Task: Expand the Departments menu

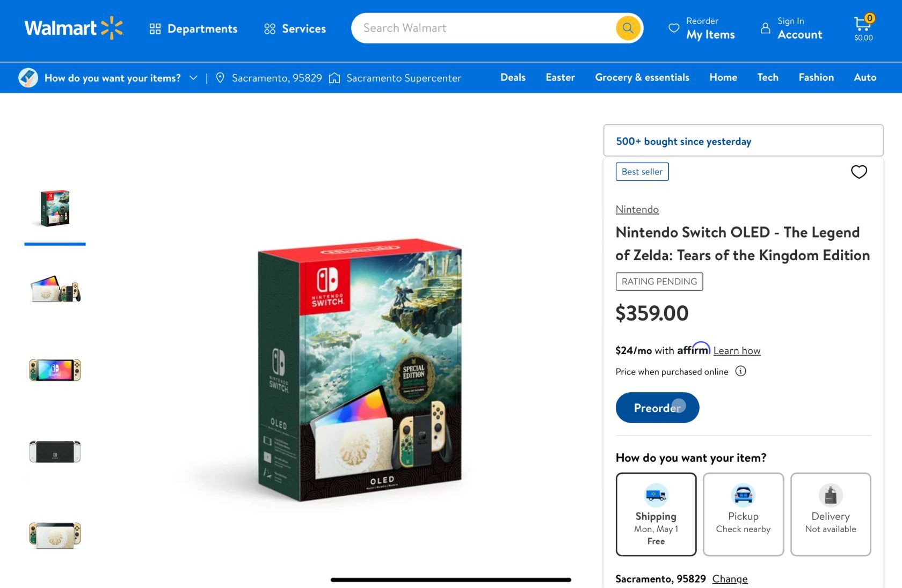Action: [193, 28]
